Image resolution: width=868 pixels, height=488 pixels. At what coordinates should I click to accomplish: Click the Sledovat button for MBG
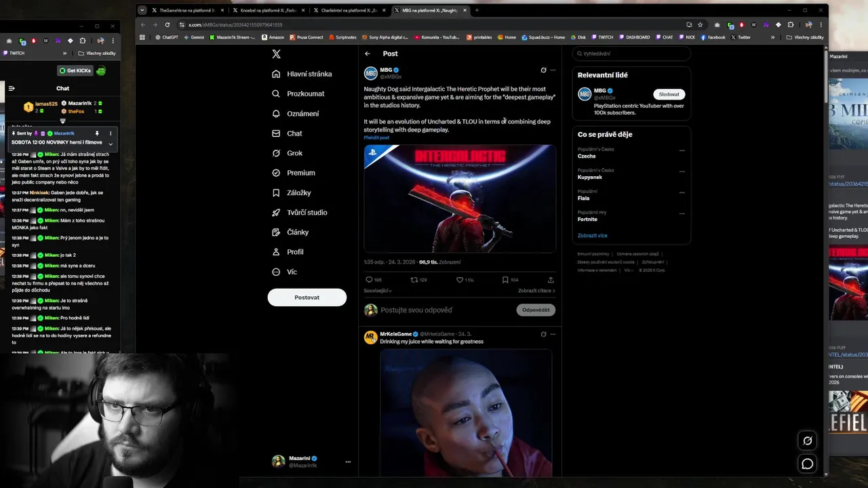click(x=669, y=94)
